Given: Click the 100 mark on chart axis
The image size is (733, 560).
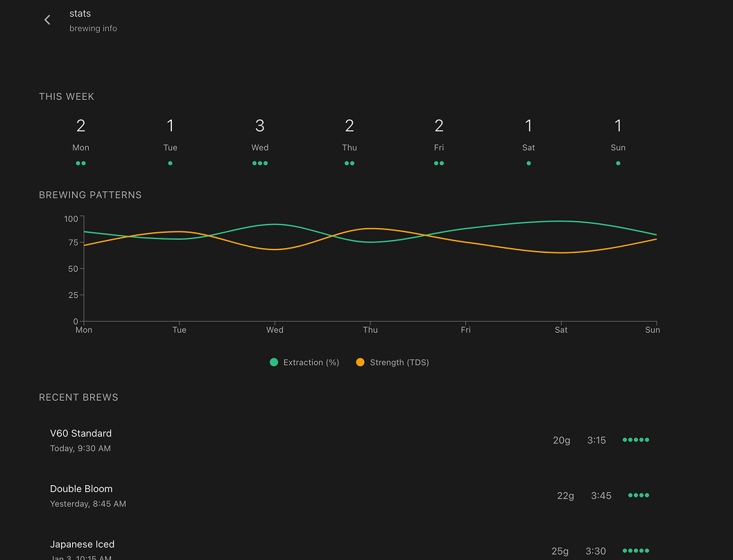Looking at the screenshot, I should 71,218.
